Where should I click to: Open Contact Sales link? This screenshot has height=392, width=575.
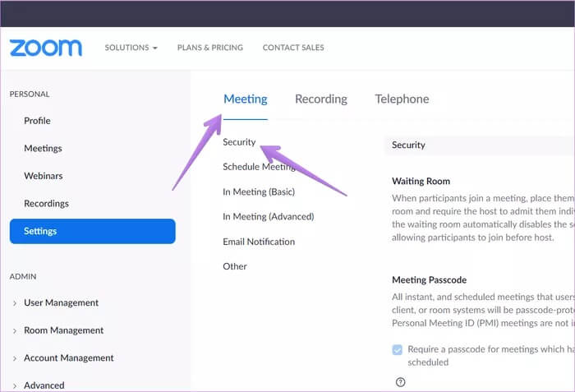click(x=293, y=48)
